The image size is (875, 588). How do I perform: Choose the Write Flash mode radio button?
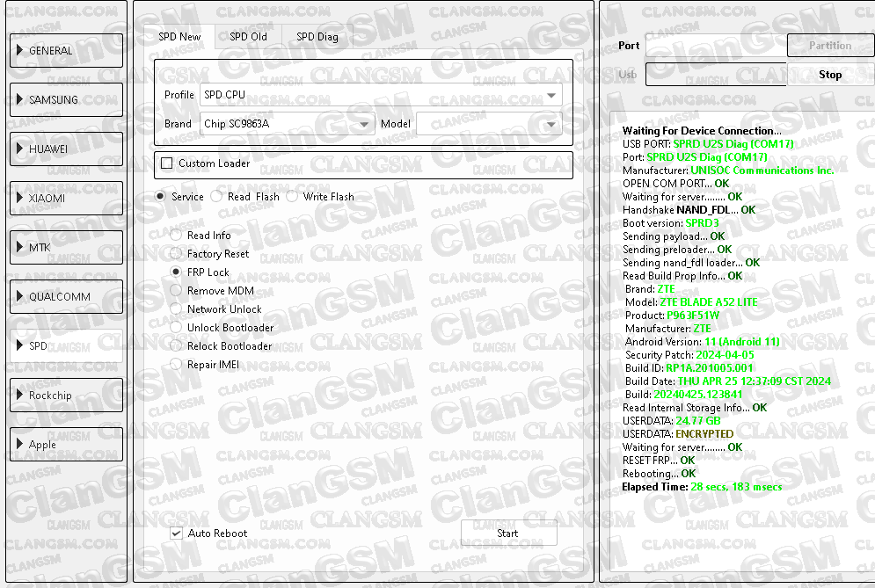[x=292, y=197]
